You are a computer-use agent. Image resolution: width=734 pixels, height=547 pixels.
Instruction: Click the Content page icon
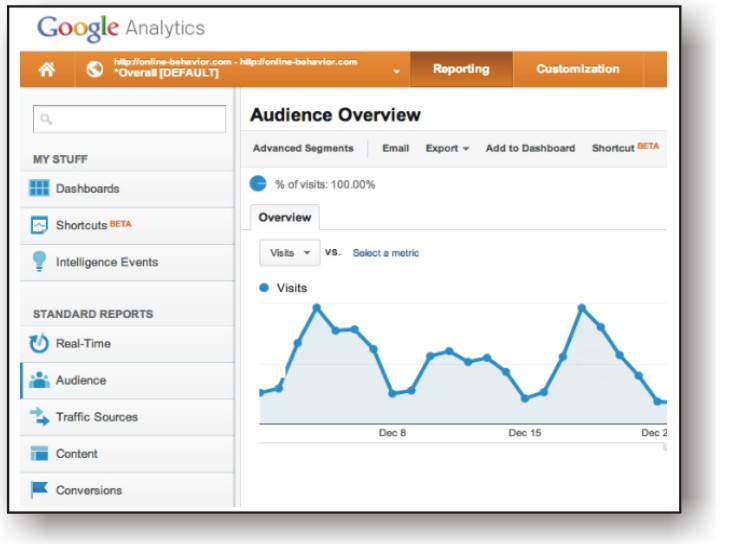(39, 454)
